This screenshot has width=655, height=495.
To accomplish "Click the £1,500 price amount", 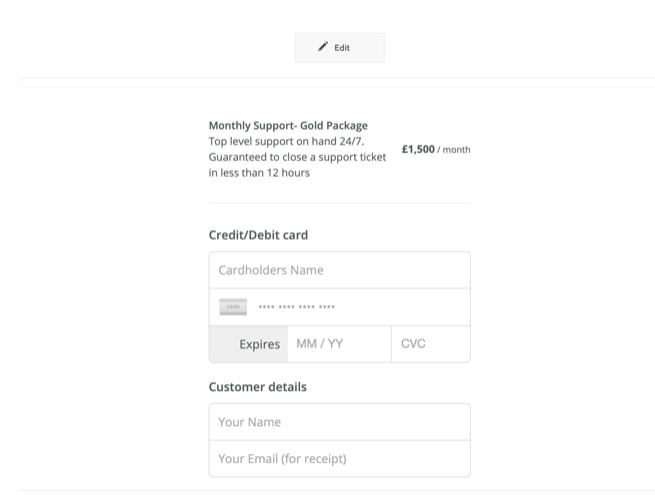I will pyautogui.click(x=418, y=149).
